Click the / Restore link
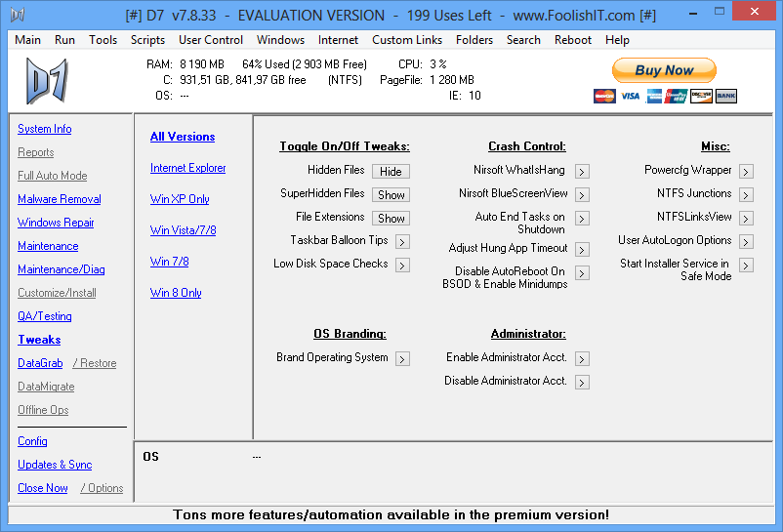The width and height of the screenshot is (783, 532). point(95,363)
